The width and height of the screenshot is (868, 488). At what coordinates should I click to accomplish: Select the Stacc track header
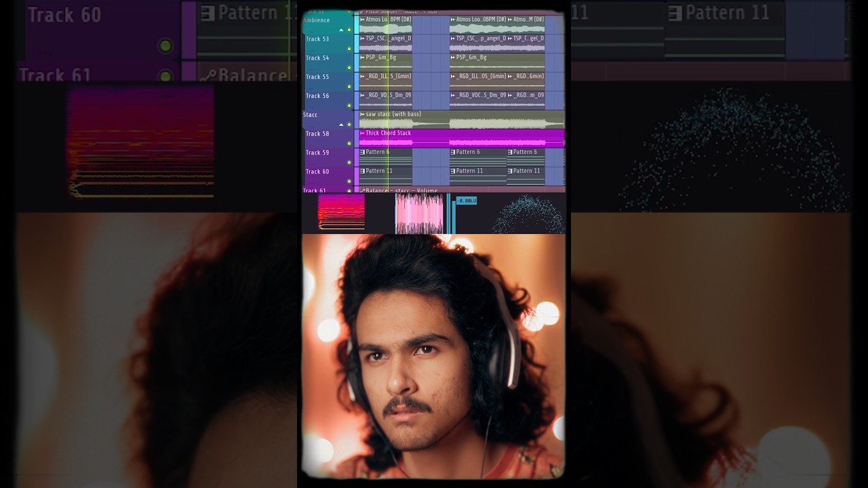click(328, 119)
